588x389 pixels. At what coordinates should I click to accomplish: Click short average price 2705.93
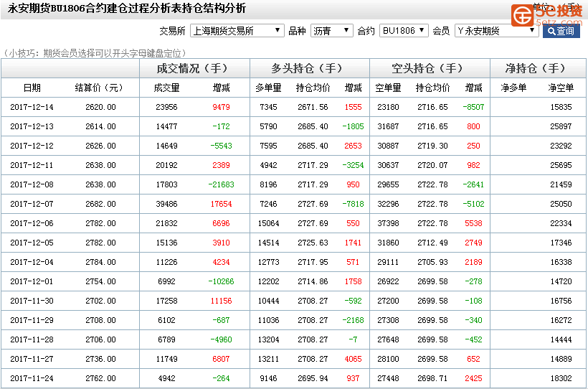click(432, 262)
